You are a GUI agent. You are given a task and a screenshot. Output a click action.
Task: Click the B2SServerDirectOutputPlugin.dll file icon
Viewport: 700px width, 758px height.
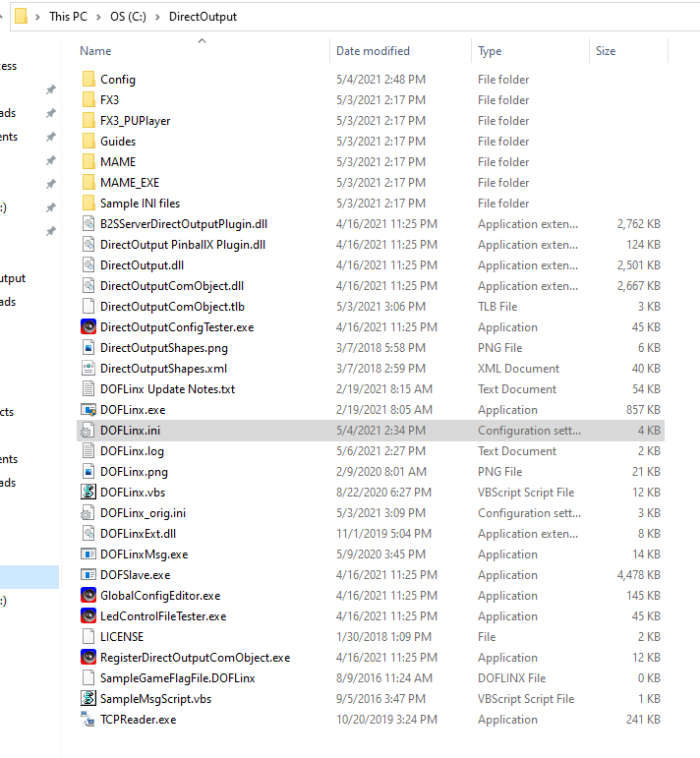coord(88,224)
